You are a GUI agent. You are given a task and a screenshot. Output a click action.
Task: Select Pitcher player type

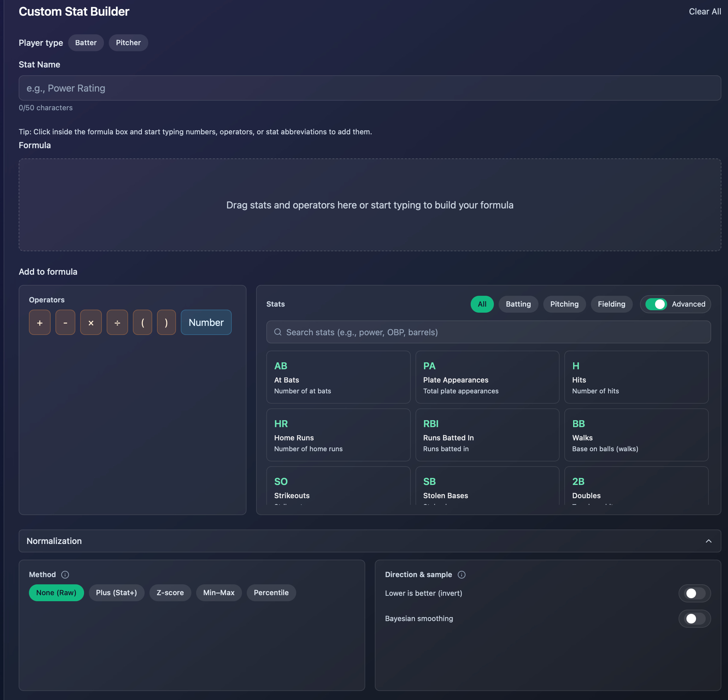pyautogui.click(x=128, y=43)
